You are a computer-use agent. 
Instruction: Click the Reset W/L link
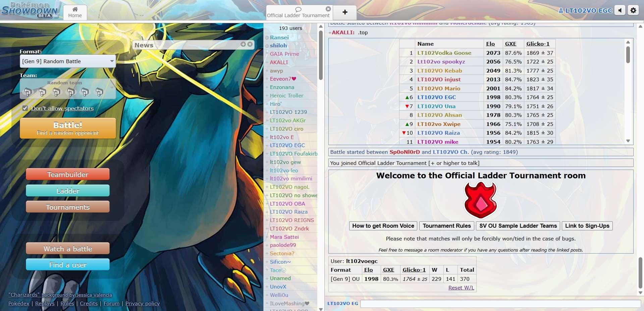tap(461, 288)
